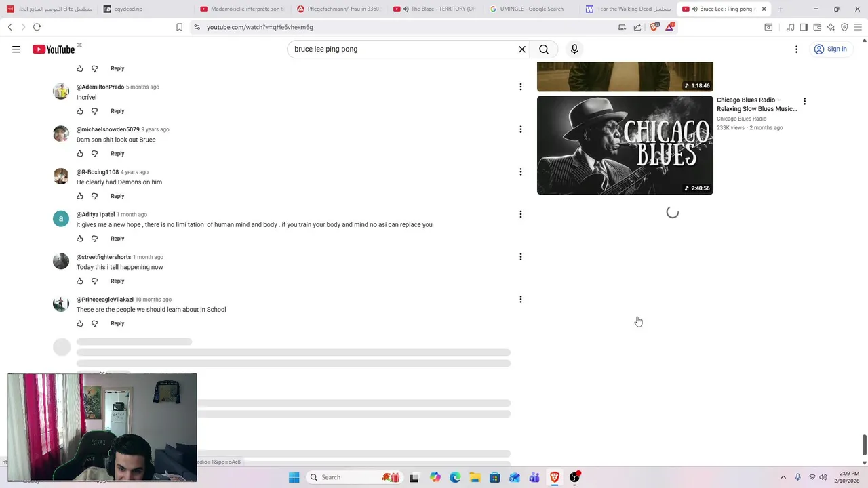Open action menu for @streetfightershorts's comment
Image resolution: width=868 pixels, height=488 pixels.
click(x=521, y=257)
